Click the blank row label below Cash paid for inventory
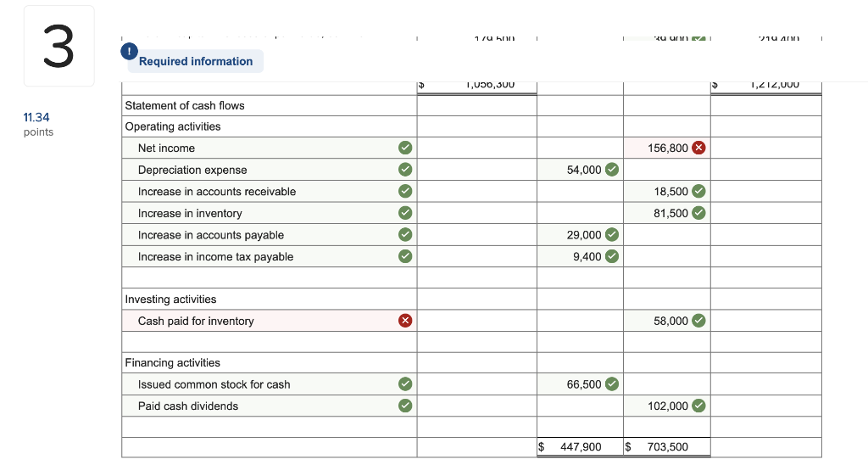Screen dimensions: 868x476 (269, 341)
